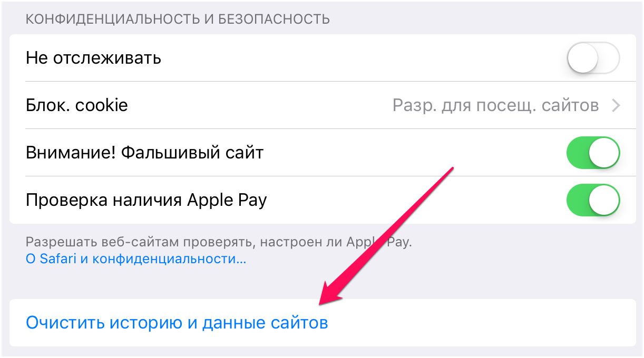Open О Safari и конфиденциальности link
Image resolution: width=644 pixels, height=358 pixels.
[x=136, y=260]
